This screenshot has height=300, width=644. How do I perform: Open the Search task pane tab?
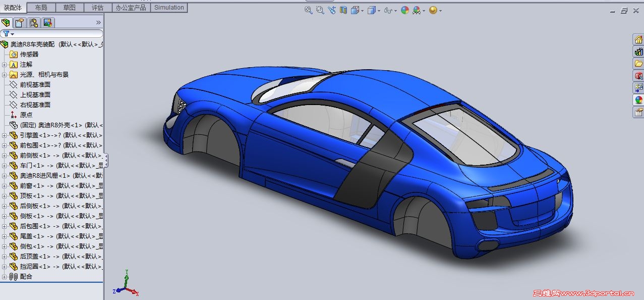pyautogui.click(x=638, y=76)
